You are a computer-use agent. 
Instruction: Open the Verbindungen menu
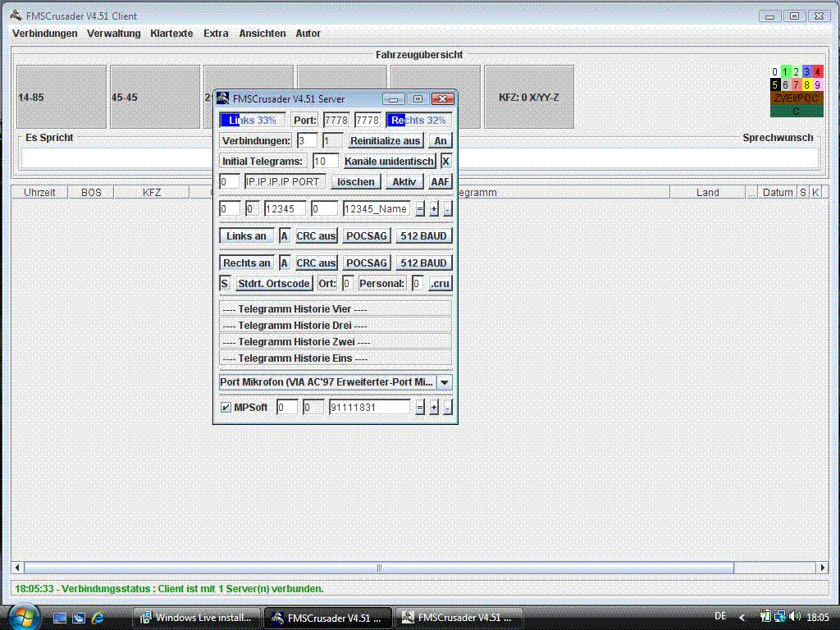click(45, 33)
